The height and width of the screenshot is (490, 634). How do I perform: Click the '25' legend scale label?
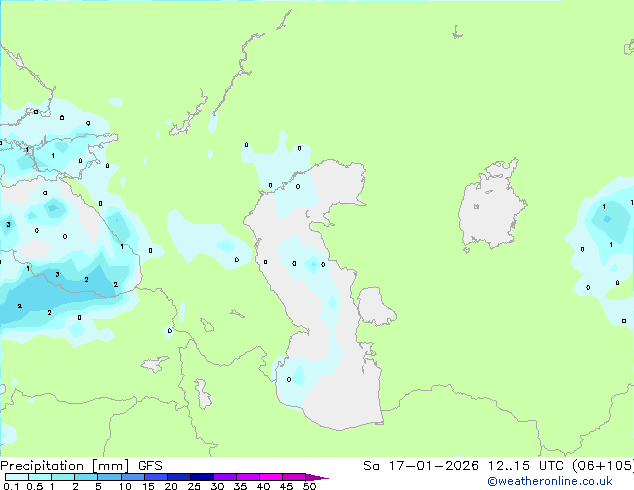pyautogui.click(x=194, y=486)
